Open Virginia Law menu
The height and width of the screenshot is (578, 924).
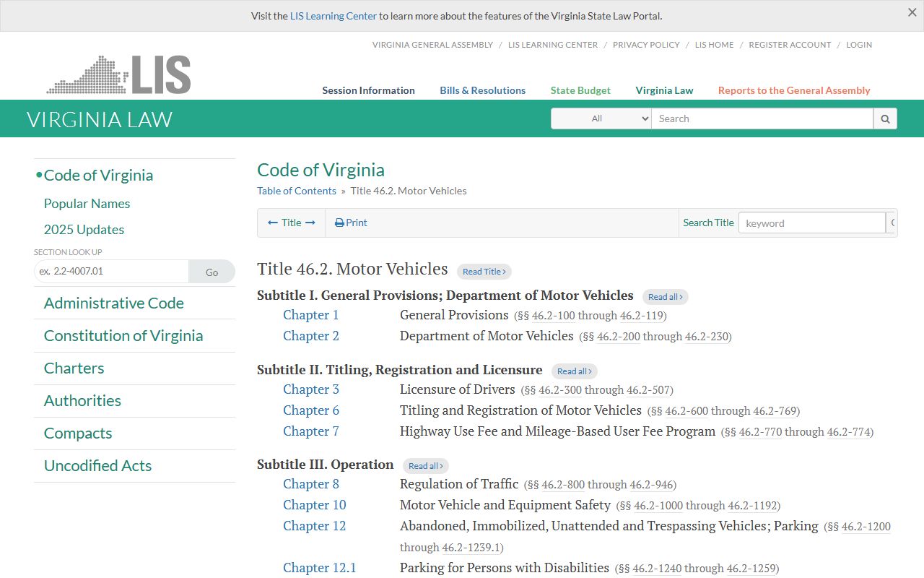tap(664, 90)
